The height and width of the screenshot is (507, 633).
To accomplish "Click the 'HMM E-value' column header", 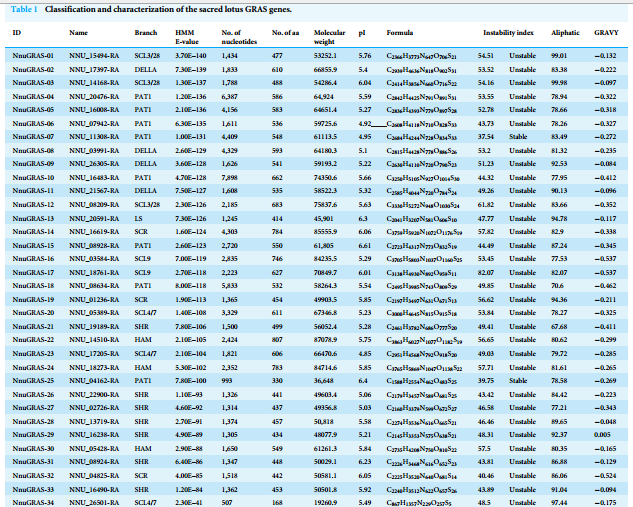I will (187, 37).
